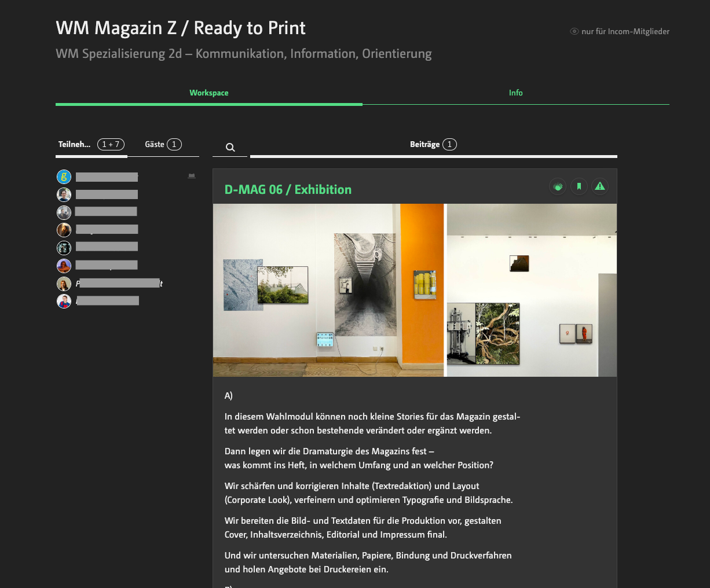
Task: Click the WM Spezialisierung 2d subtitle
Action: tap(244, 54)
